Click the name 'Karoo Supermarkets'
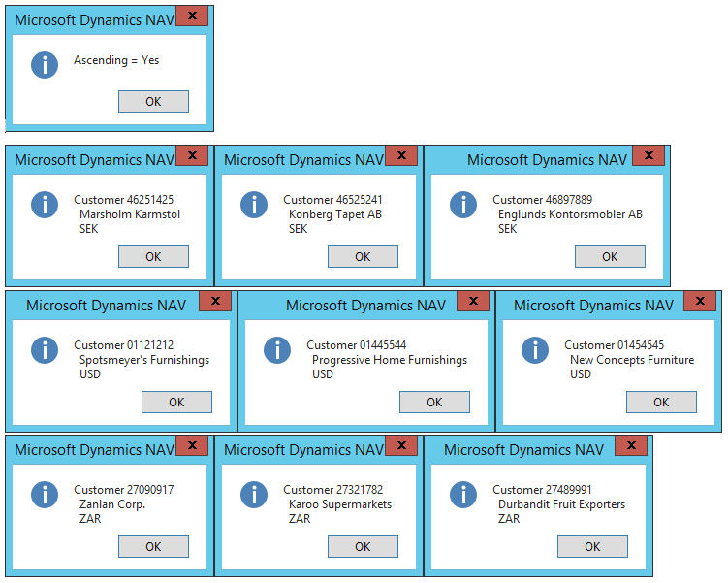 click(x=340, y=504)
